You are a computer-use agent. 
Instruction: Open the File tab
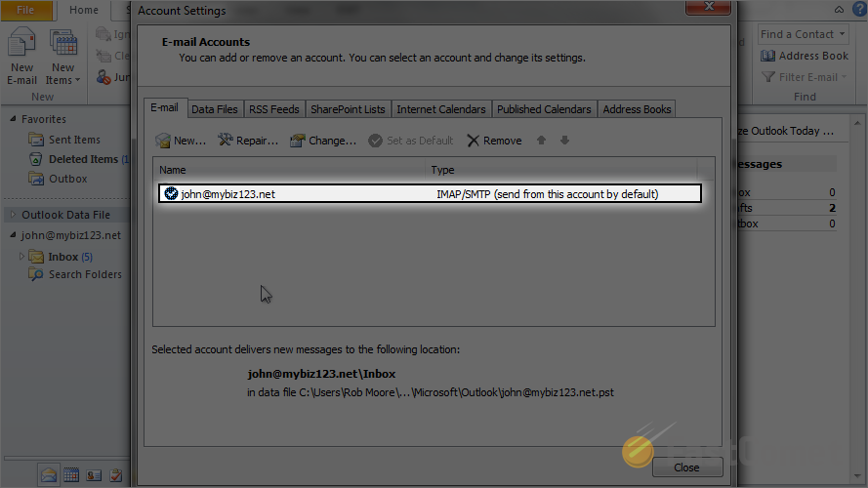(25, 10)
